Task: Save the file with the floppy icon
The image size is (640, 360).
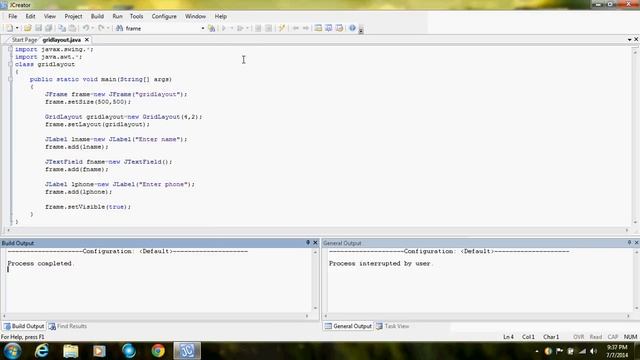Action: click(x=38, y=28)
